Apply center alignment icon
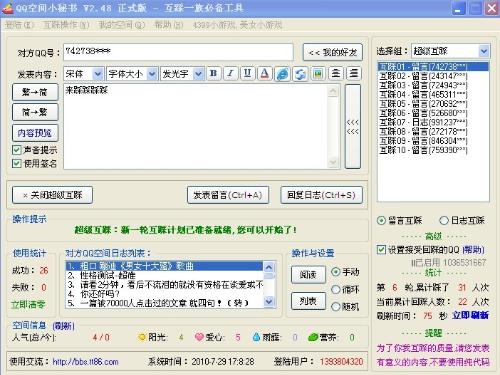Image resolution: width=500 pixels, height=375 pixels. (336, 73)
